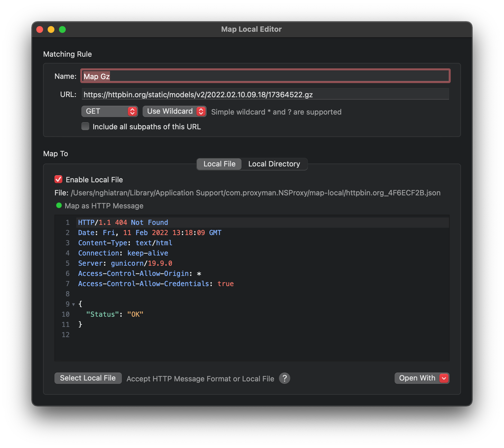
Task: Click the "Status": "OK" line
Action: (x=115, y=314)
